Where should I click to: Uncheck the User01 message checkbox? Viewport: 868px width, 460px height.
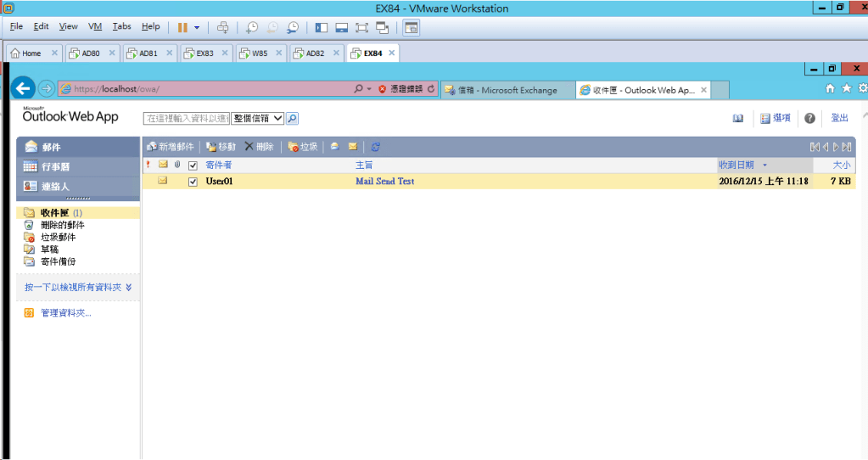pyautogui.click(x=193, y=182)
